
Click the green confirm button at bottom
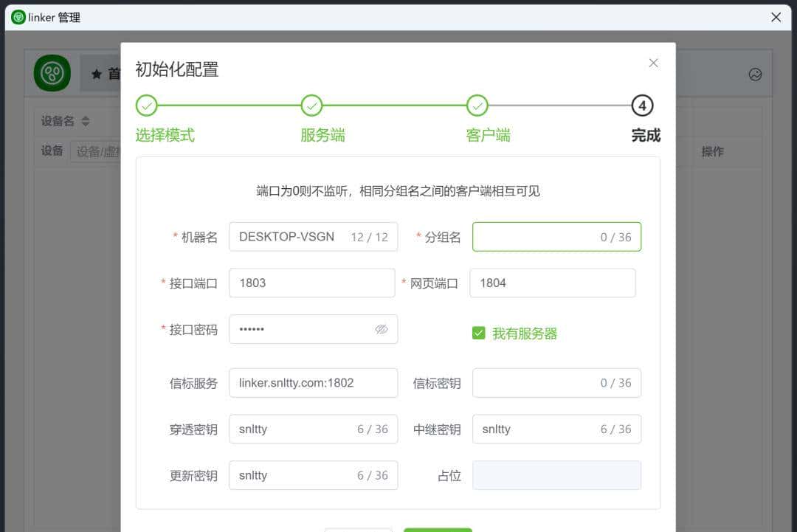click(x=438, y=530)
